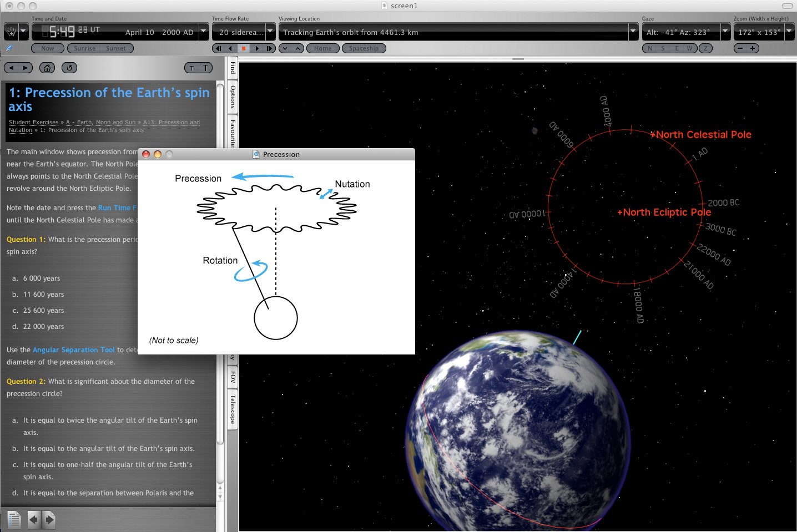Click the forward arrow icon at the panel bottom

[x=49, y=519]
